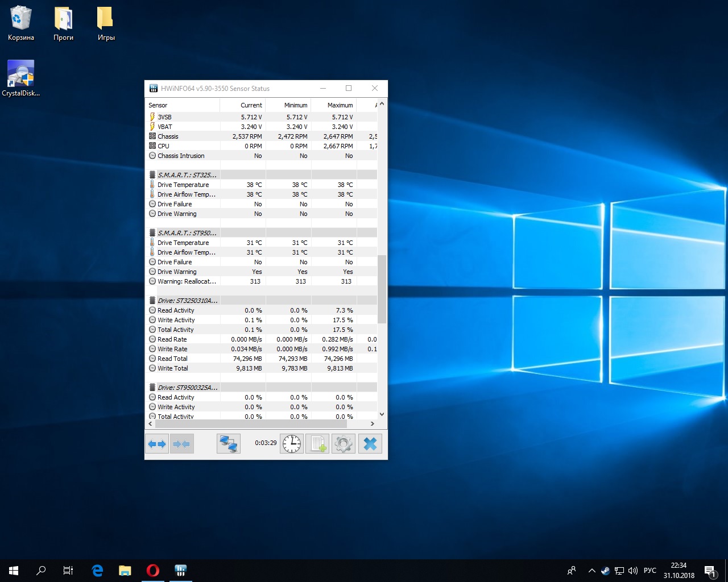The height and width of the screenshot is (582, 728).
Task: Click the Current column header
Action: pos(243,105)
